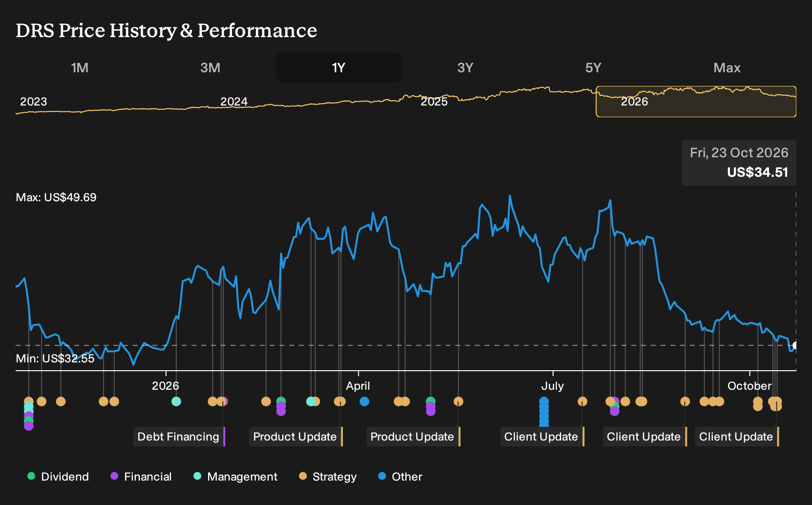Click the DRS Price History & Performance heading
The width and height of the screenshot is (812, 505).
[x=167, y=30]
